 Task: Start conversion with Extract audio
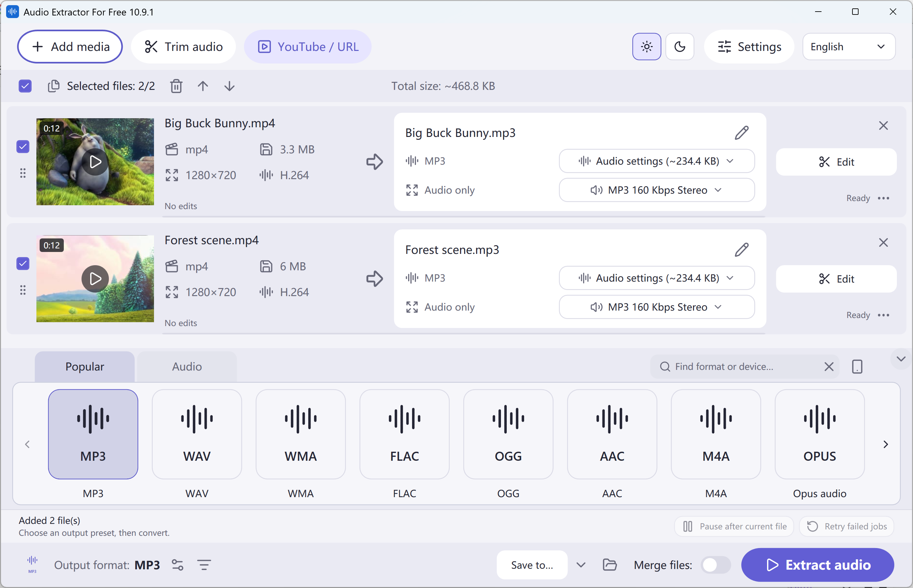tap(818, 565)
